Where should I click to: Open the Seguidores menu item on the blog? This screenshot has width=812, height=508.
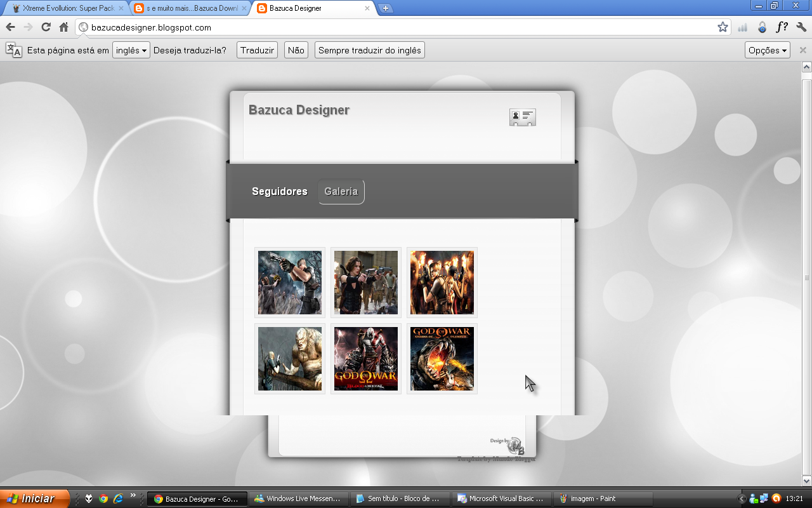280,191
